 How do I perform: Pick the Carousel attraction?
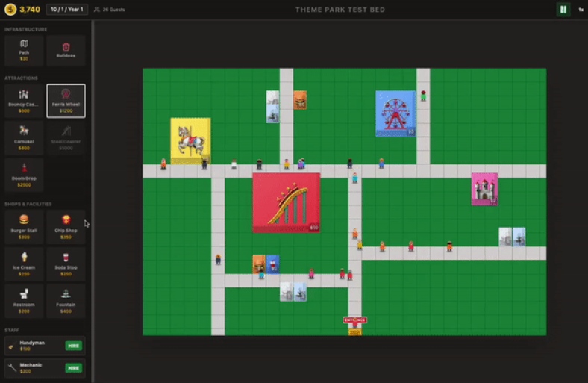[x=24, y=136]
